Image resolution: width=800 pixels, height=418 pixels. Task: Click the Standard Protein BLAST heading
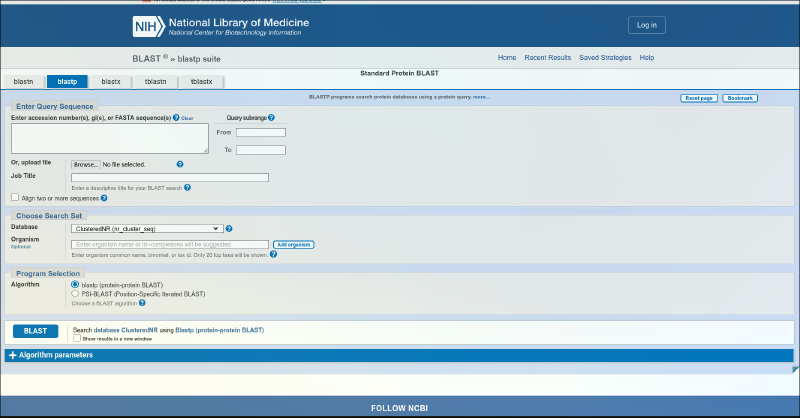399,73
